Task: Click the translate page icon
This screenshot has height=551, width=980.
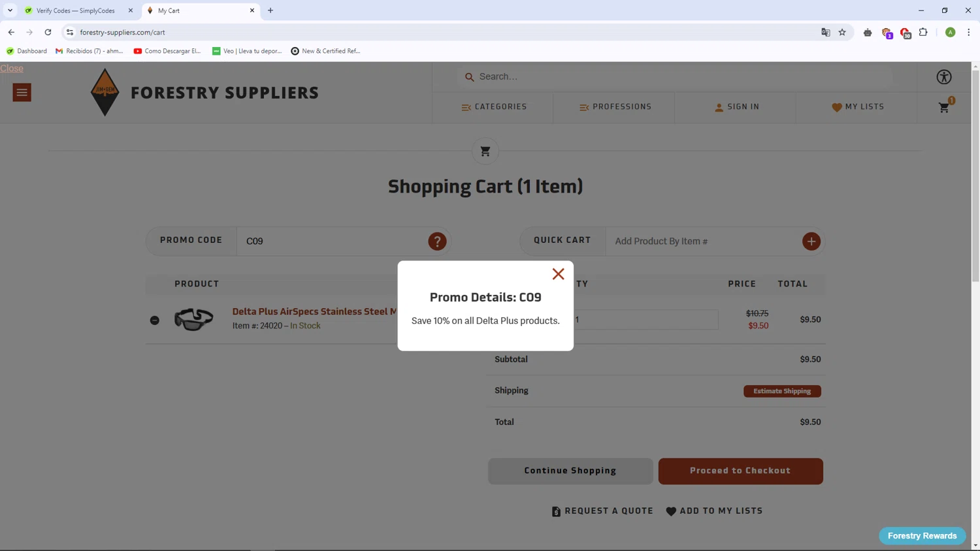Action: [826, 32]
